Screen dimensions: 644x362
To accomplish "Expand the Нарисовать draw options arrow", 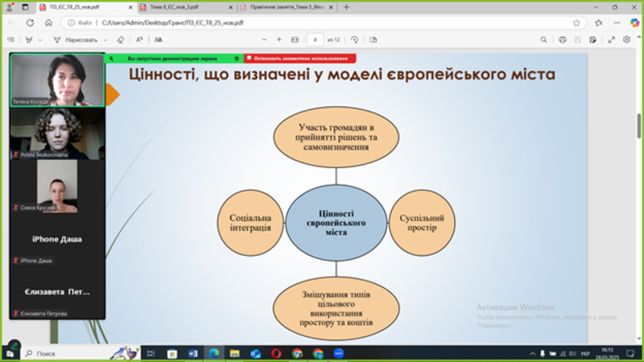I will (105, 40).
